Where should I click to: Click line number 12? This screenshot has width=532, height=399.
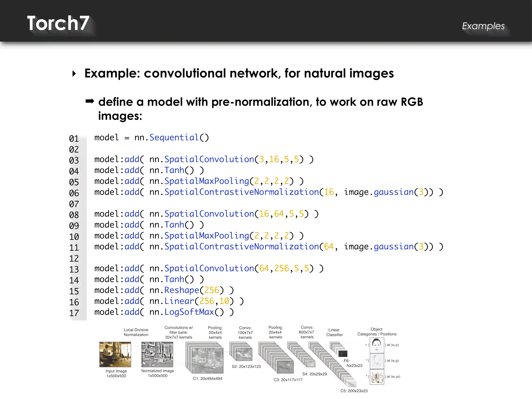point(74,259)
